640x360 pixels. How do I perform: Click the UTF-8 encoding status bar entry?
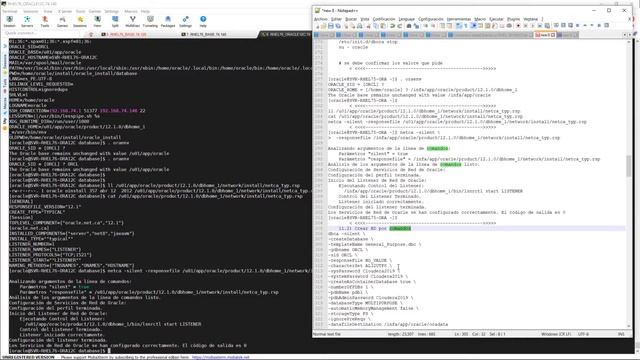pos(583,334)
